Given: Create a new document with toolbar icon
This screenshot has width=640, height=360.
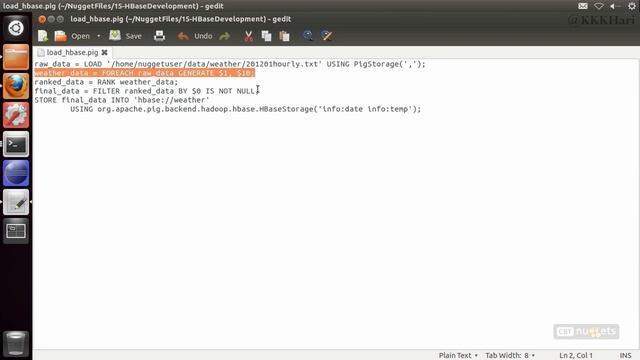Looking at the screenshot, I should [x=43, y=36].
